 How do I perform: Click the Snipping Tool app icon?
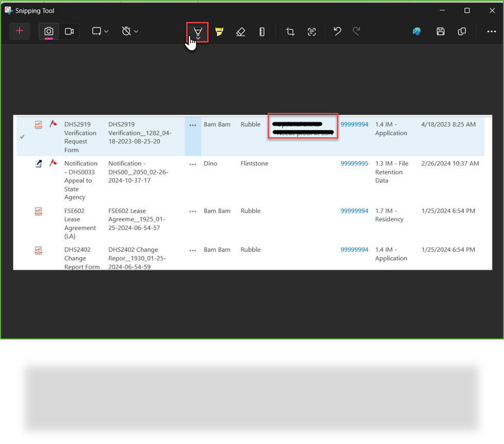9,10
